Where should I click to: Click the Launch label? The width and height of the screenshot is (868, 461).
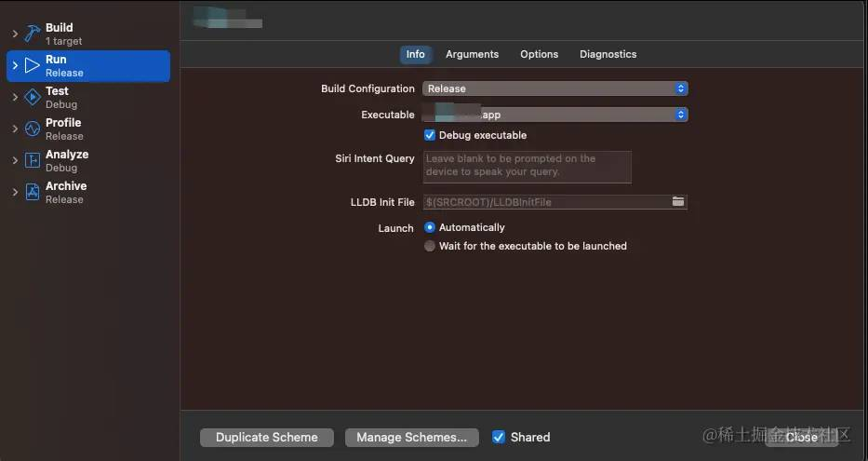pyautogui.click(x=395, y=228)
